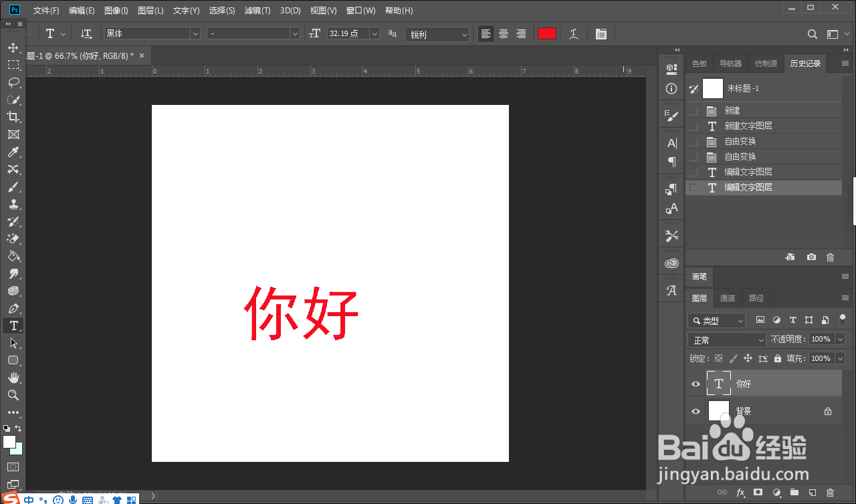Select the Lasso tool
This screenshot has height=504, width=856.
(13, 82)
